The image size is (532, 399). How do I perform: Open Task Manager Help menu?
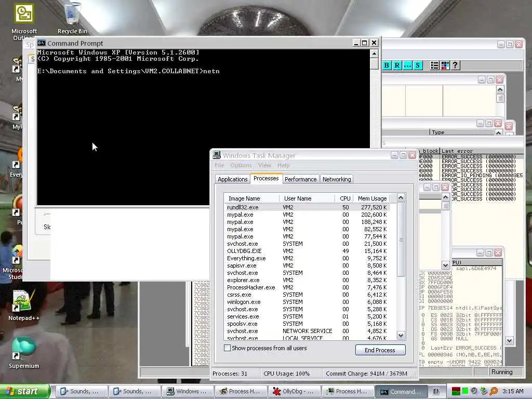pyautogui.click(x=284, y=165)
